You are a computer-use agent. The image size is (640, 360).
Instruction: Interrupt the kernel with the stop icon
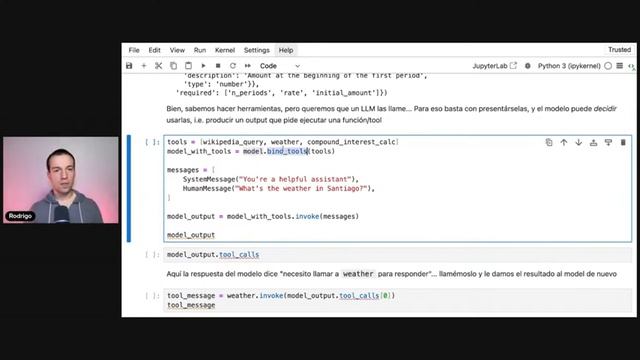(x=218, y=66)
